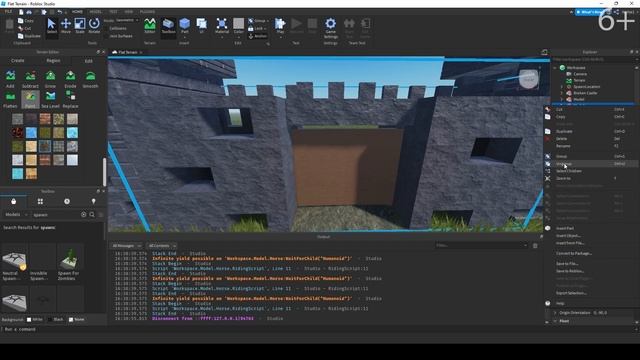Open Game Settings gear
Viewport: 640px width, 360px height.
[x=331, y=28]
